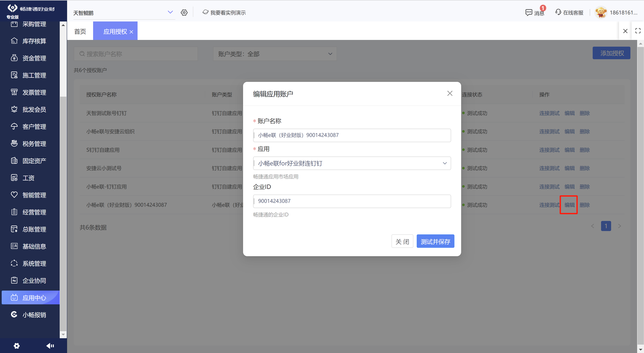Image resolution: width=644 pixels, height=353 pixels.
Task: Open settings gear beside company name
Action: 184,13
